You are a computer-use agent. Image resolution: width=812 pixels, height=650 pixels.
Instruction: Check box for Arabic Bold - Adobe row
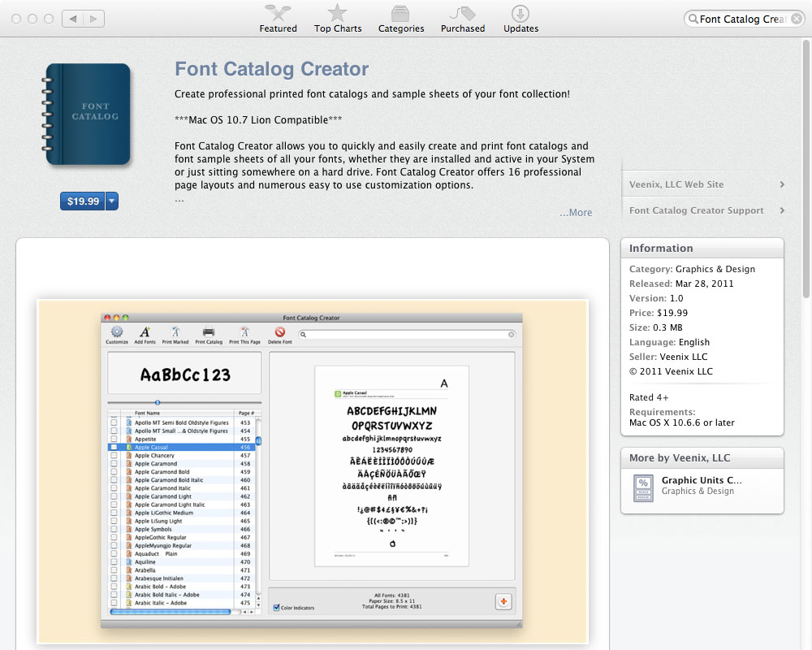tap(114, 587)
